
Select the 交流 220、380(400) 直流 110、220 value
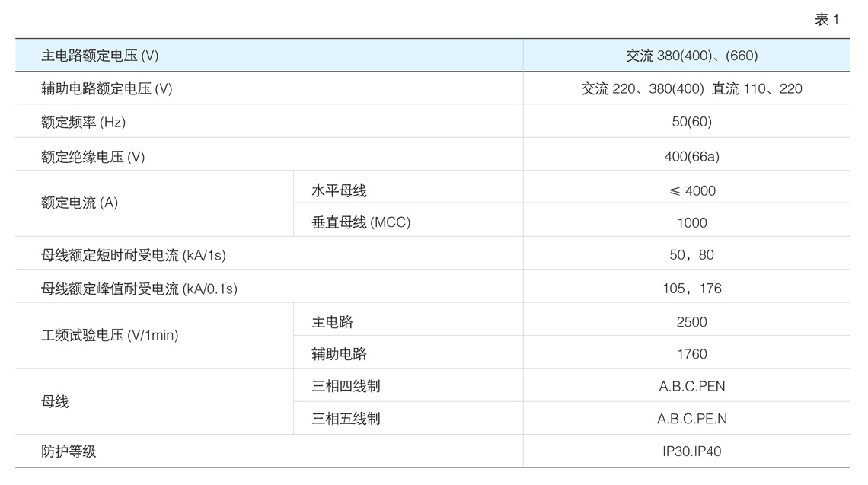691,88
